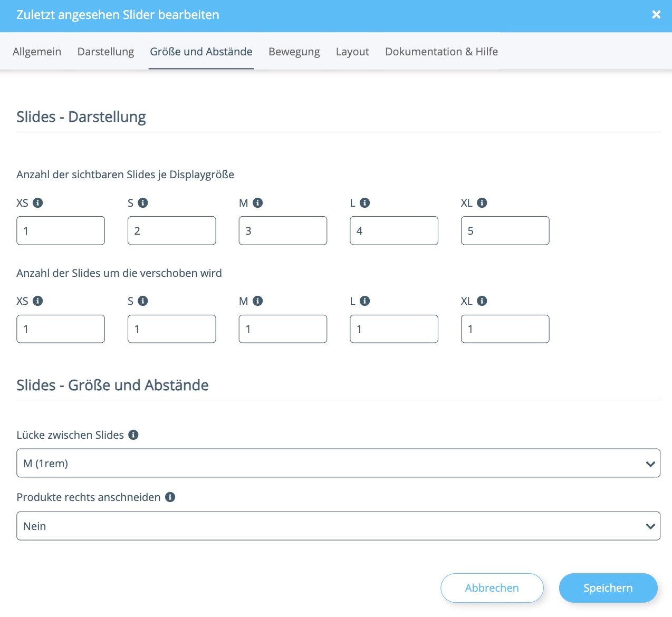Click info icon beside shifted slides XS
This screenshot has width=672, height=617.
[x=37, y=301]
